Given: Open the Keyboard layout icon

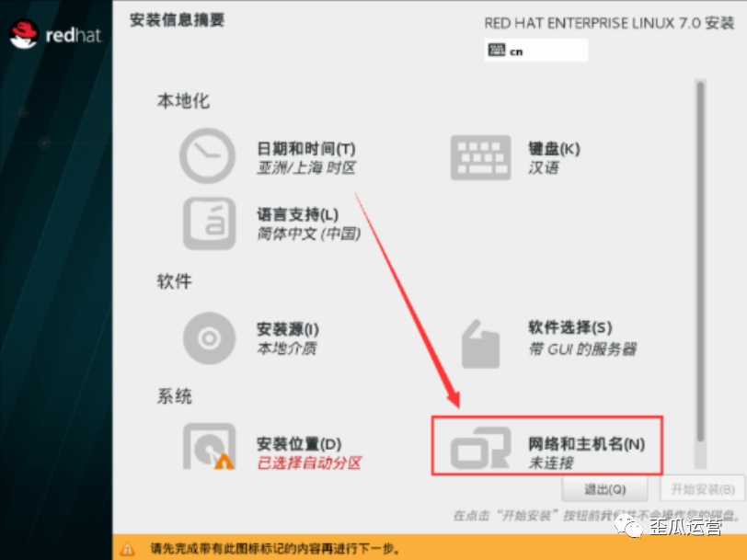Looking at the screenshot, I should [481, 157].
